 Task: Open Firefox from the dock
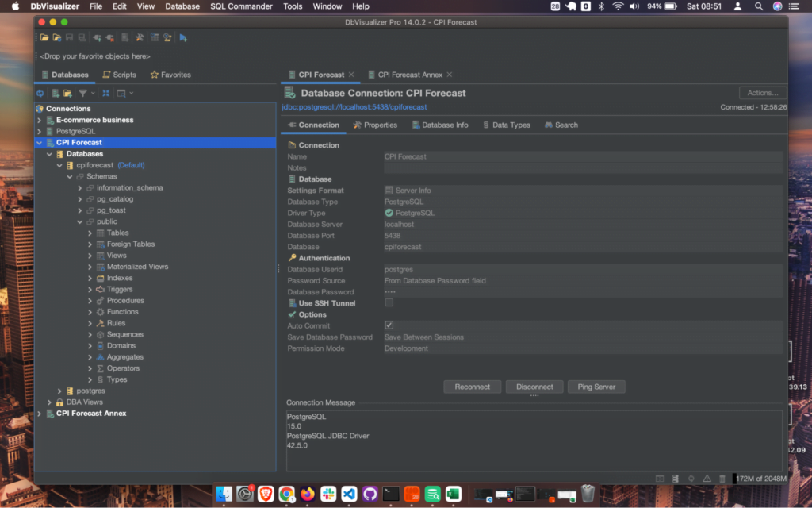(x=308, y=494)
